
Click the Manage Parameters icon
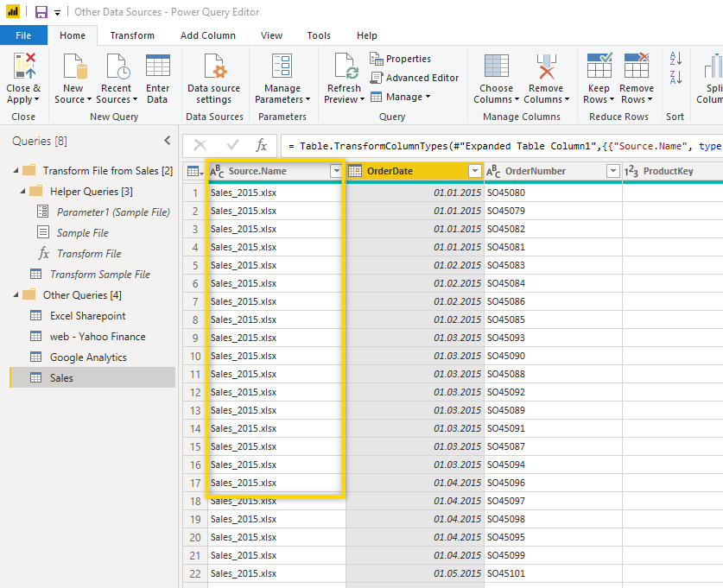282,66
